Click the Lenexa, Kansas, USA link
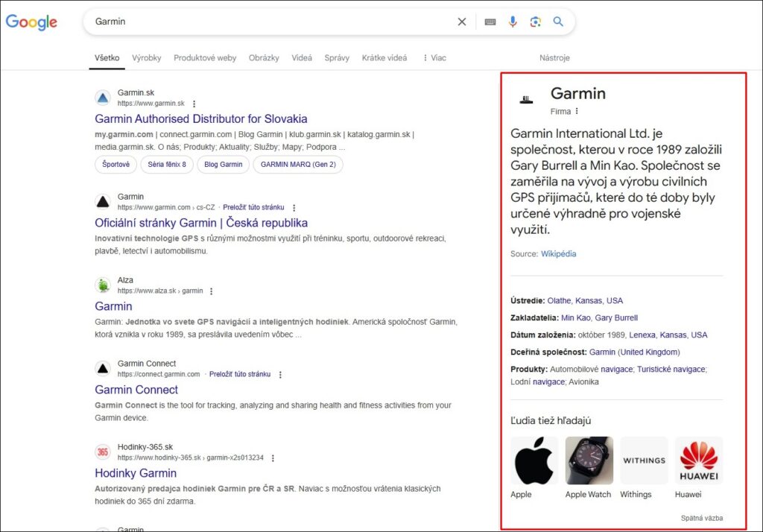This screenshot has width=763, height=532. [x=668, y=335]
